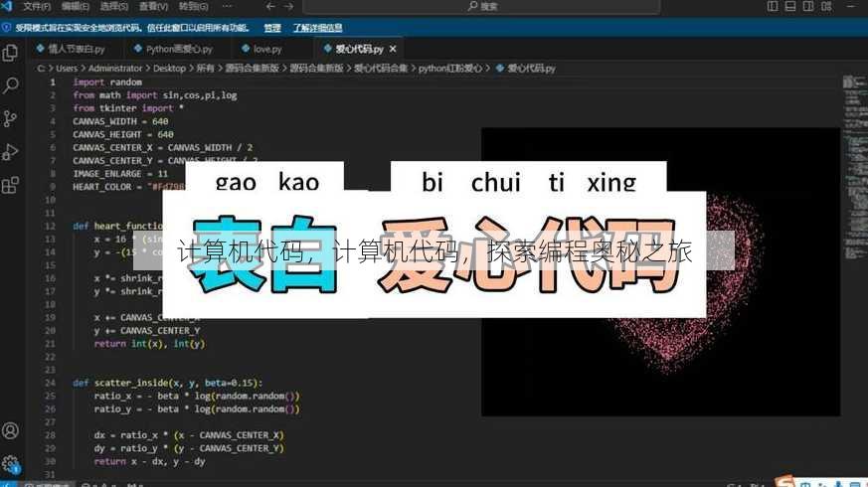The width and height of the screenshot is (868, 487).
Task: Open the 转到(G) menu
Action: 193,7
